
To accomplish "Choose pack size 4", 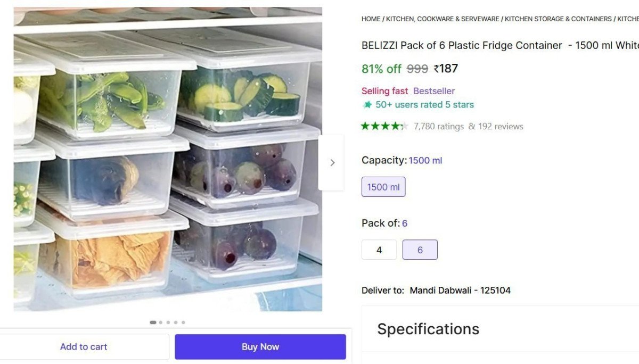I will coord(379,249).
